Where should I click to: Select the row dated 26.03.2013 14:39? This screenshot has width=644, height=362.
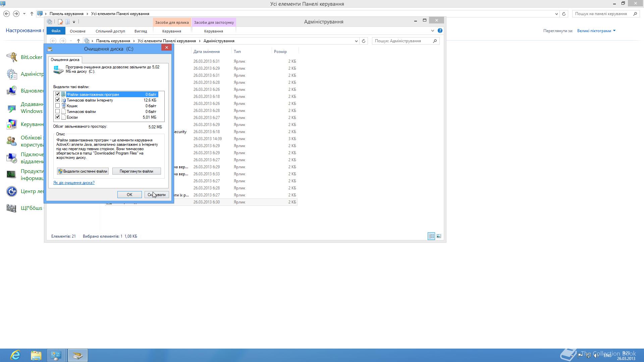click(201, 139)
